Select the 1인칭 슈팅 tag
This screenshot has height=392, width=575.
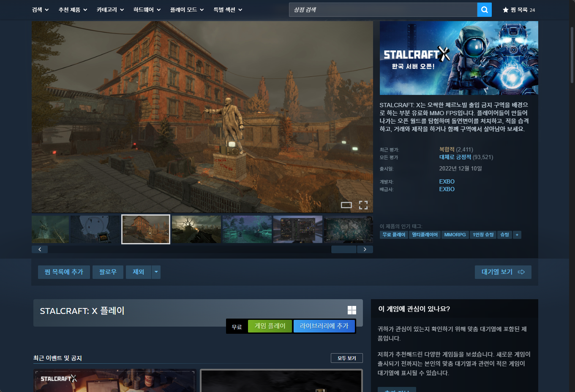(483, 235)
